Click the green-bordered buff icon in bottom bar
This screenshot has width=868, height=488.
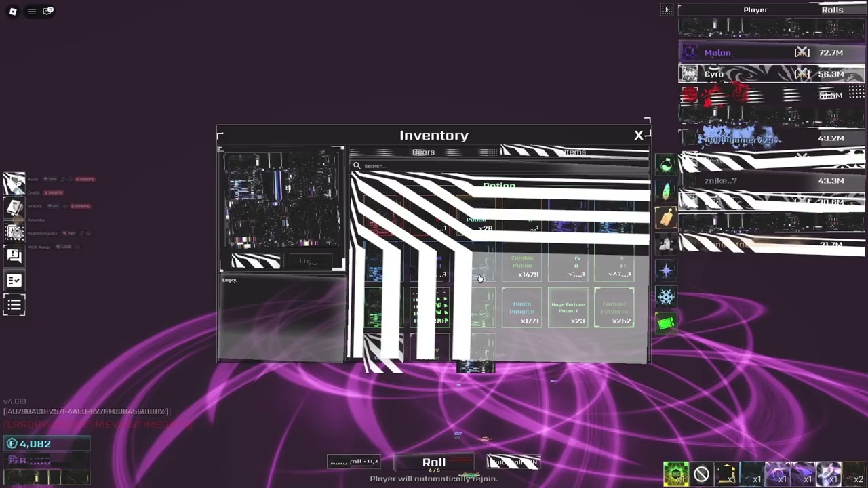[675, 474]
